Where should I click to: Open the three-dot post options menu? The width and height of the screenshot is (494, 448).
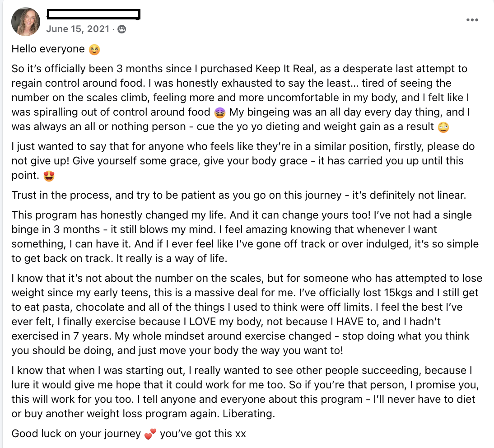click(x=472, y=20)
